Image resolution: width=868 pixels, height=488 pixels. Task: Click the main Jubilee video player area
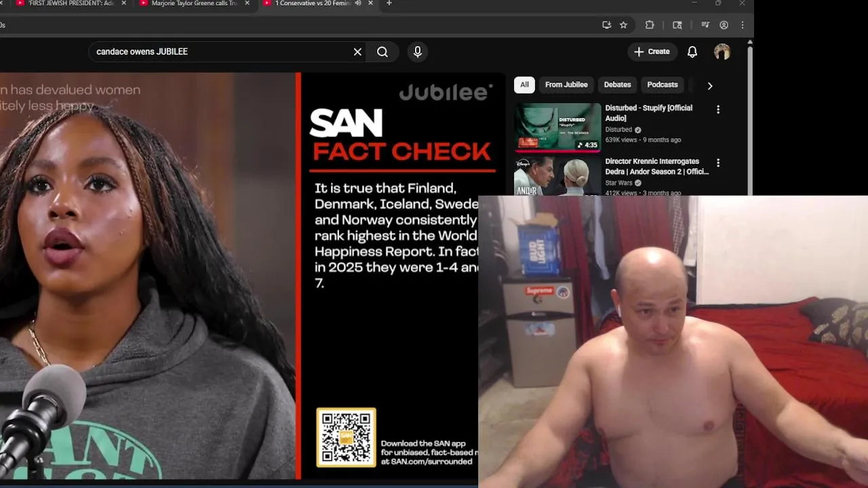[252, 276]
